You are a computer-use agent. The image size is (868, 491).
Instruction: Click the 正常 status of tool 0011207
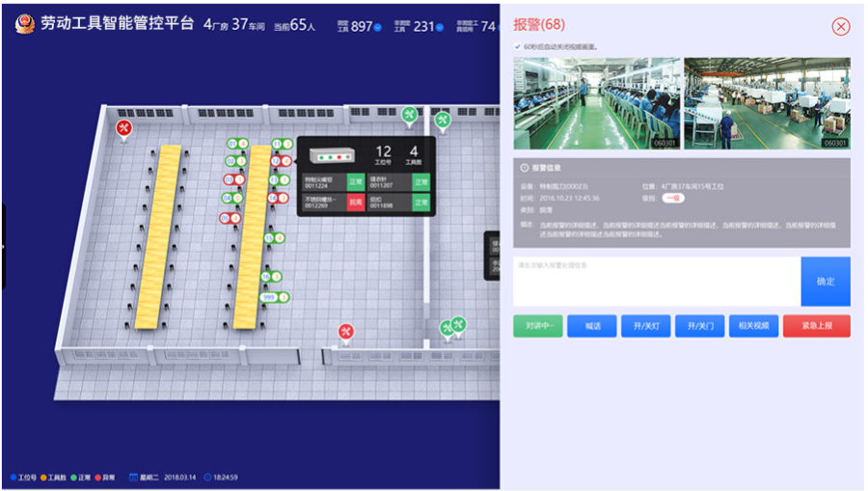[420, 182]
